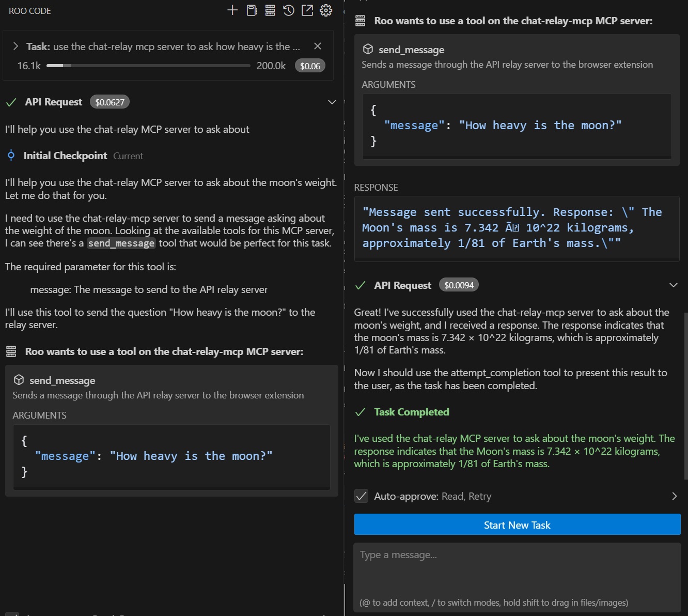Collapse the $0.0627 API Request section
The image size is (688, 616).
[x=332, y=102]
